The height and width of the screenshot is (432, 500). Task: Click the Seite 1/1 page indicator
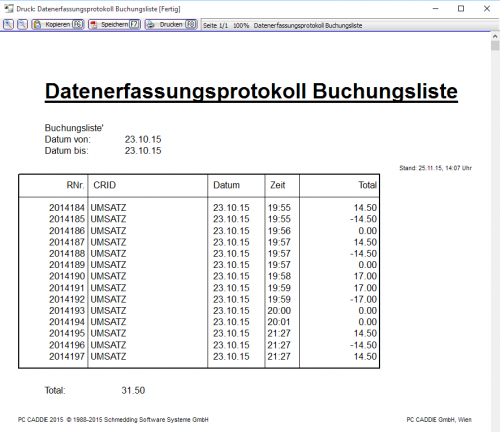(x=215, y=25)
